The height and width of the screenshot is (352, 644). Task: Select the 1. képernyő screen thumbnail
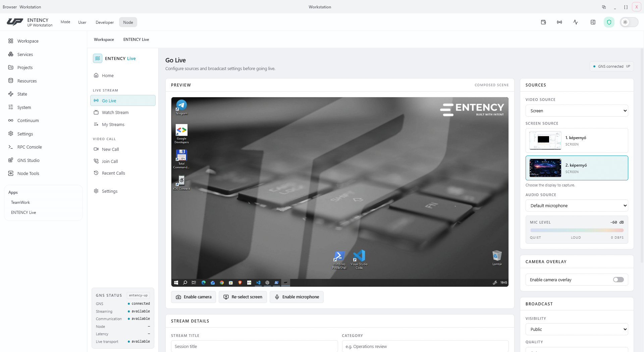[x=577, y=140]
